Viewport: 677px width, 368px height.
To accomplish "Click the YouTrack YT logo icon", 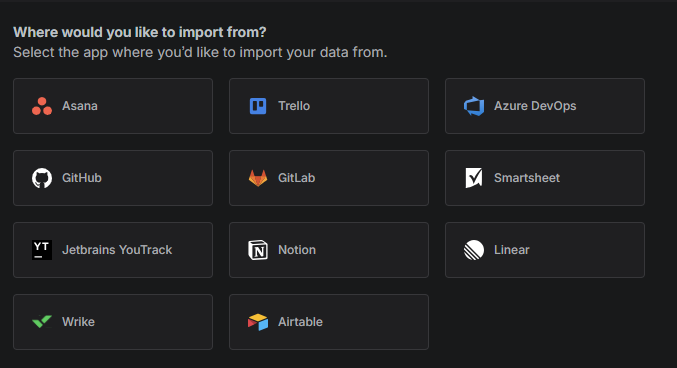I will tap(42, 250).
